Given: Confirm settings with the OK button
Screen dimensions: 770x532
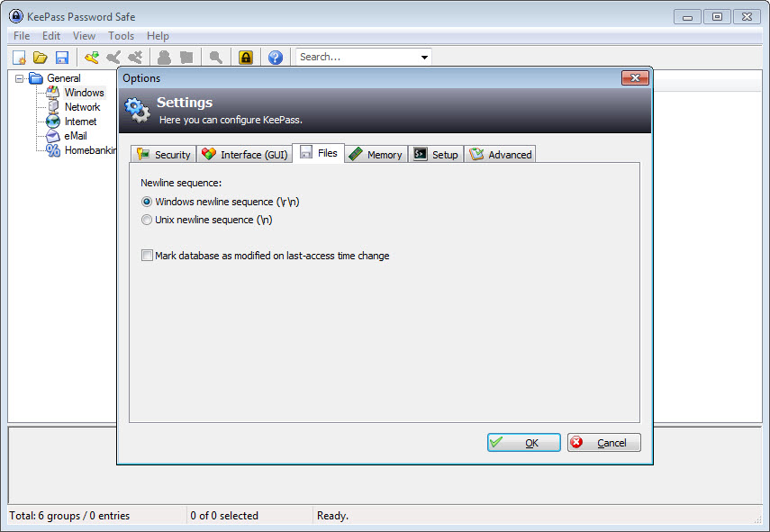Looking at the screenshot, I should 524,443.
